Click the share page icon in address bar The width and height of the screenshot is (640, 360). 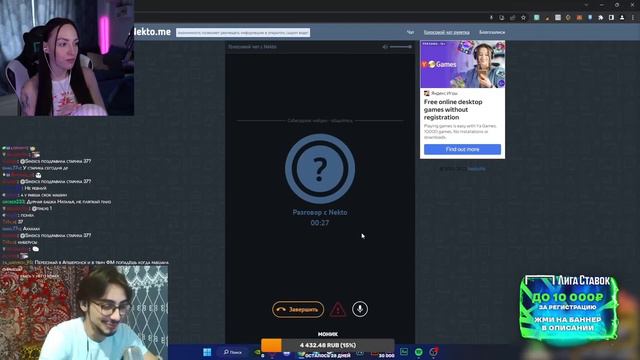coord(513,18)
